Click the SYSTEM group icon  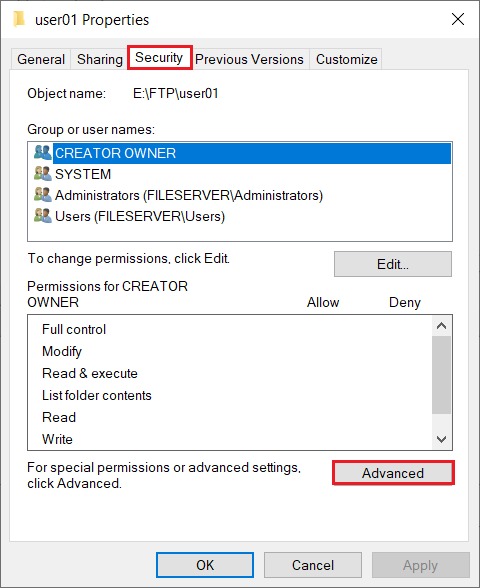43,174
